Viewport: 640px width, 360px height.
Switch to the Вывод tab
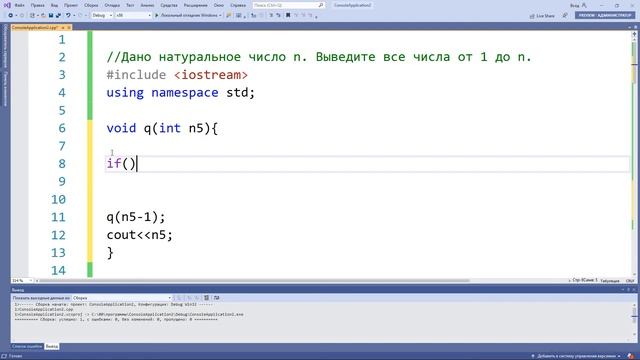point(52,347)
